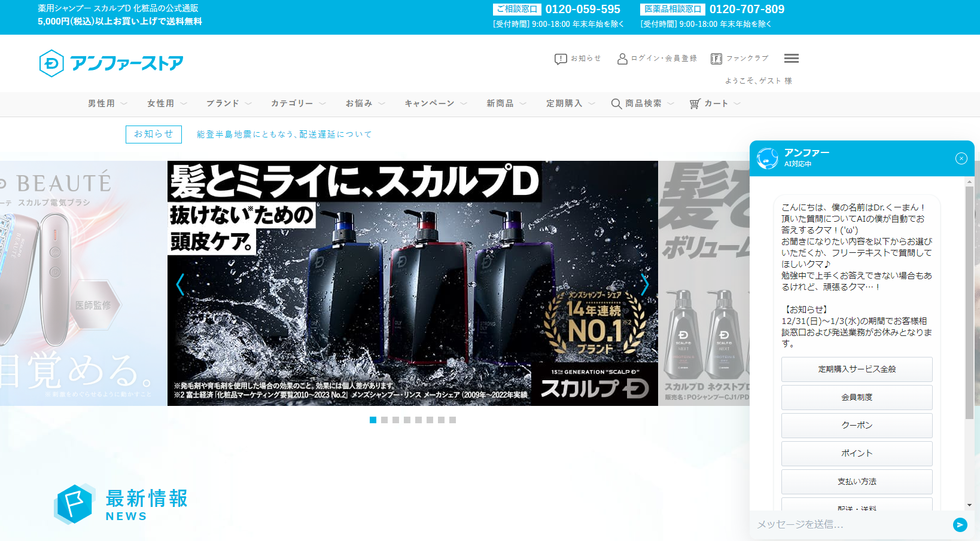Choose クーポン chat option
This screenshot has height=541, width=980.
857,426
